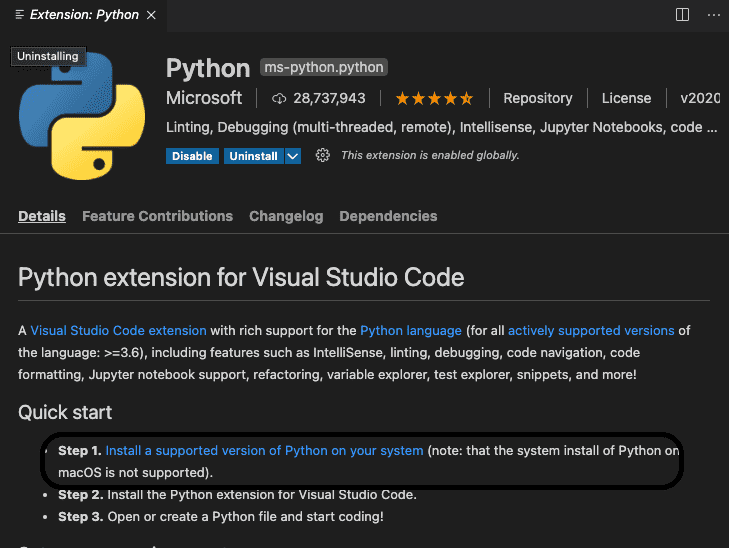
Task: Click the split editor icon
Action: [682, 15]
